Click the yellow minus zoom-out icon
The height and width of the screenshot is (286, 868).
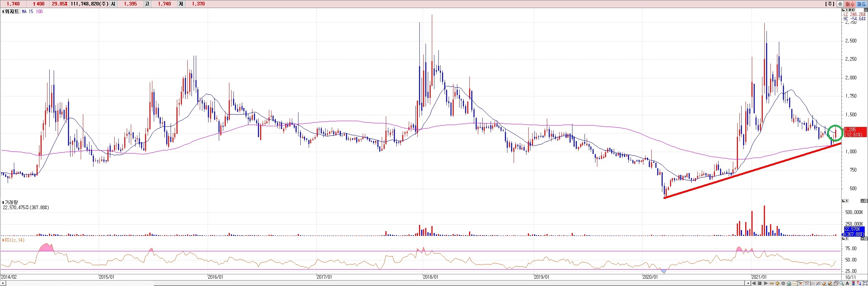(772, 283)
